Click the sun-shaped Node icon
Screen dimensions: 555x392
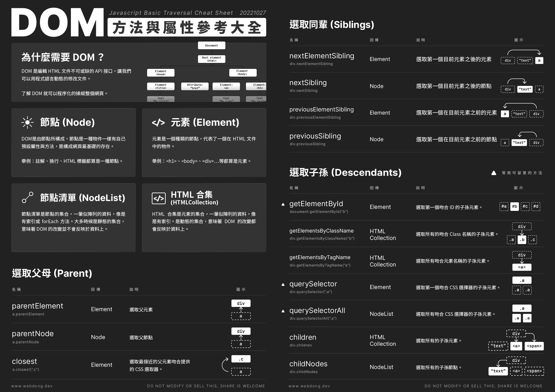click(27, 122)
